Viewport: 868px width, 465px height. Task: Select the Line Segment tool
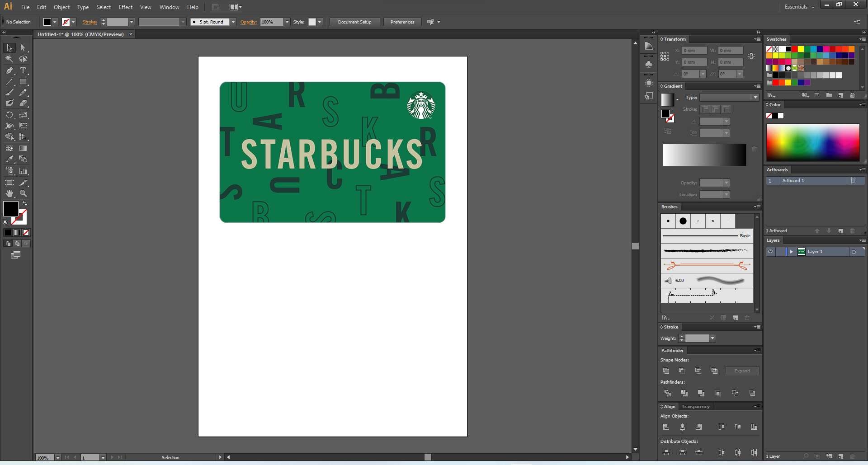(9, 82)
